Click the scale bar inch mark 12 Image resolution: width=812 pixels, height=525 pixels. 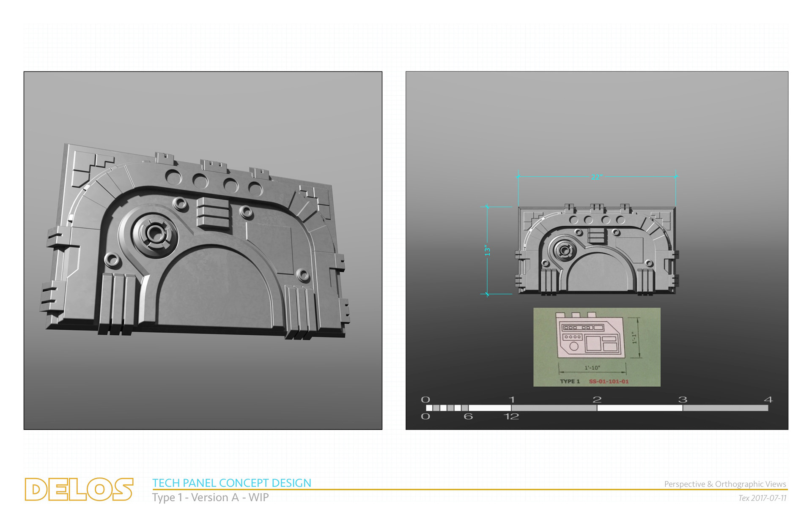[511, 416]
